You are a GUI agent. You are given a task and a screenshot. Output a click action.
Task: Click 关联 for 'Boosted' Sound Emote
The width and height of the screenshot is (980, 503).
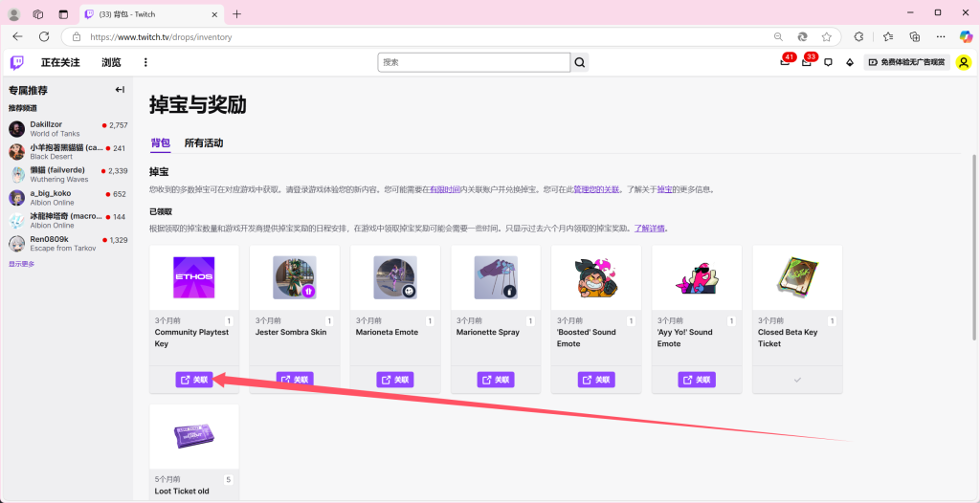(x=596, y=380)
